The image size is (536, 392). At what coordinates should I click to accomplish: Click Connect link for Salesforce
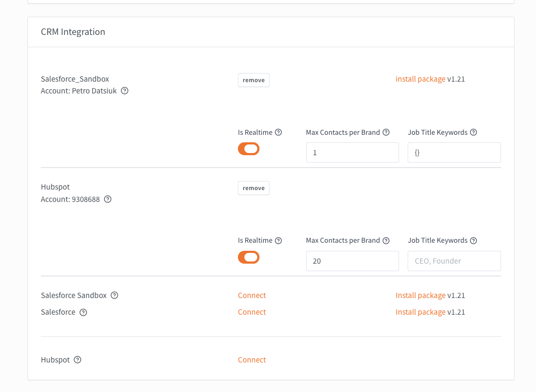(x=252, y=312)
